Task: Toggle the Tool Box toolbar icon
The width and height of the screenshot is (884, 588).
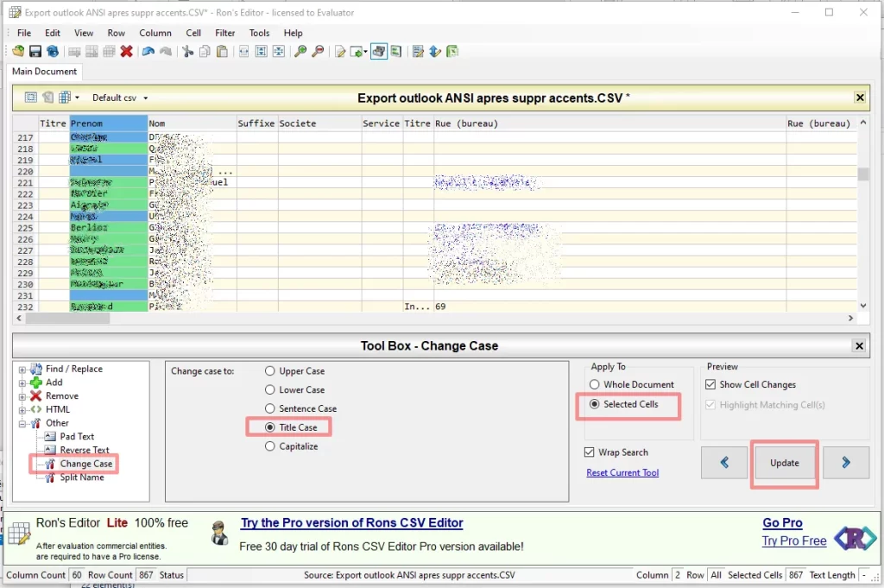Action: coord(379,51)
